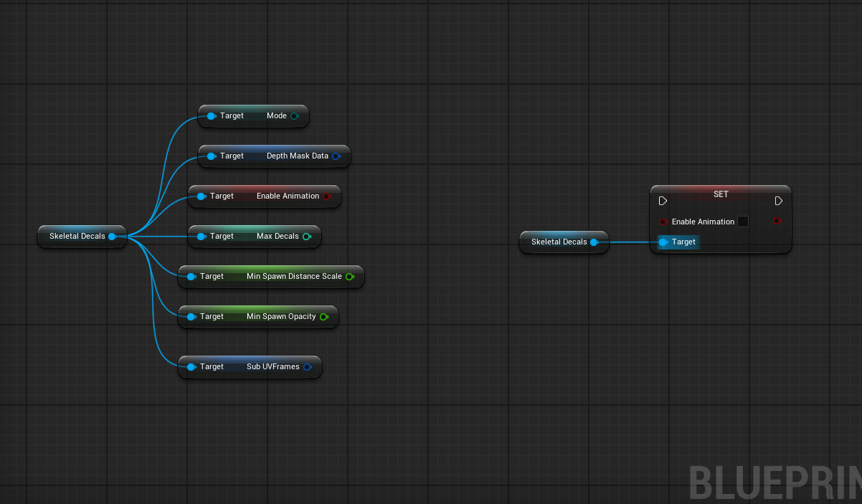Toggle Enable Animation checkbox on SET node
Image resolution: width=862 pixels, height=504 pixels.
pos(743,222)
